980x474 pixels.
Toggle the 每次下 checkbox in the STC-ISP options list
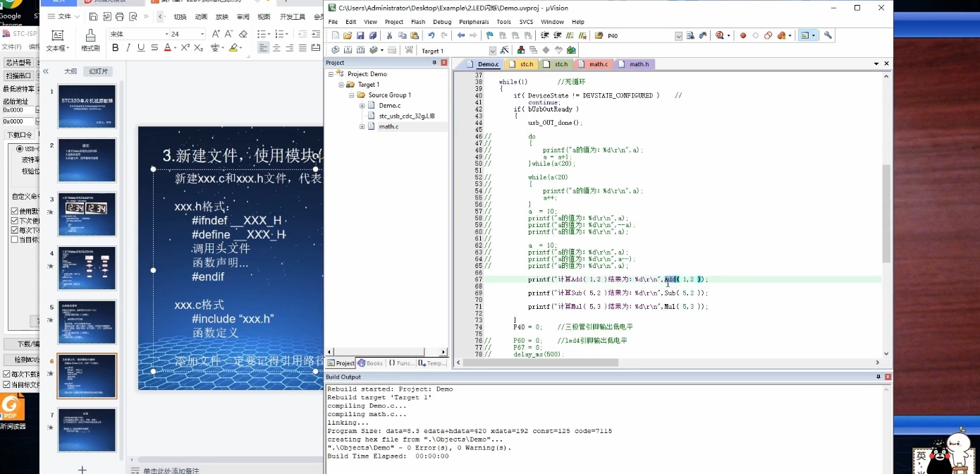[x=15, y=230]
